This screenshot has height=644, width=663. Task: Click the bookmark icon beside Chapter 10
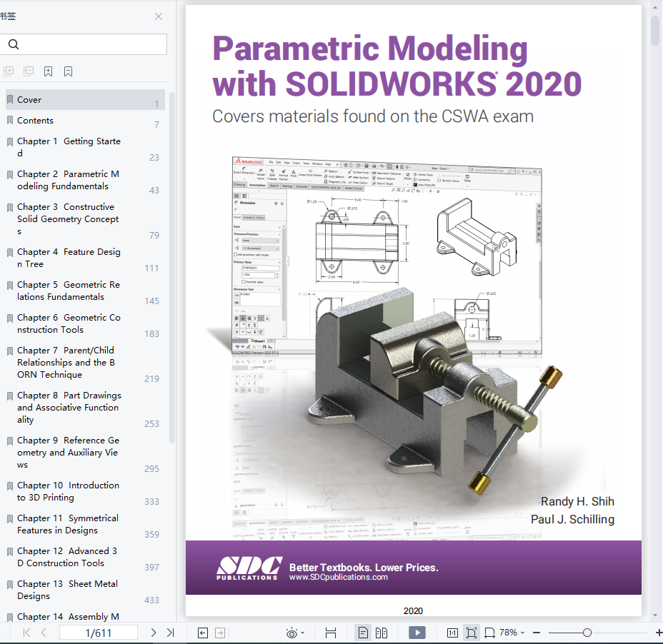(10, 486)
